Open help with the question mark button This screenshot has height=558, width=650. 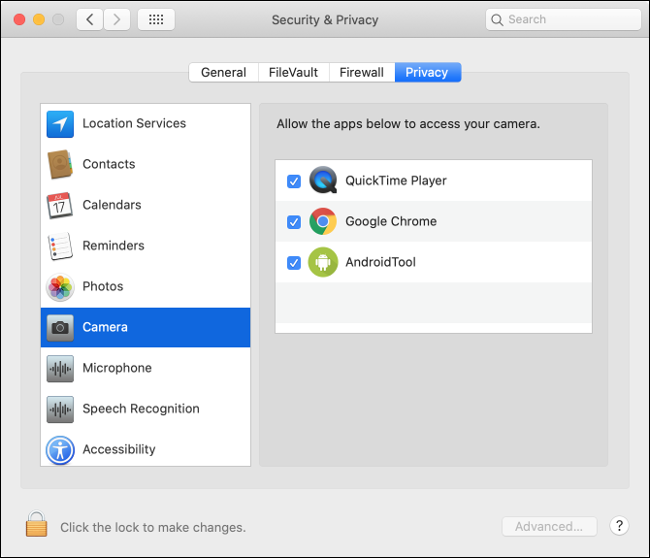tap(619, 526)
